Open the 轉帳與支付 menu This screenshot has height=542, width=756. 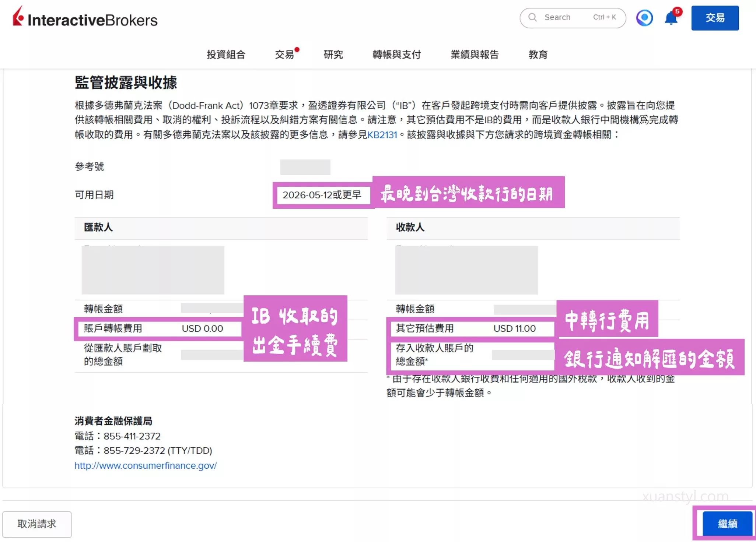pos(396,54)
